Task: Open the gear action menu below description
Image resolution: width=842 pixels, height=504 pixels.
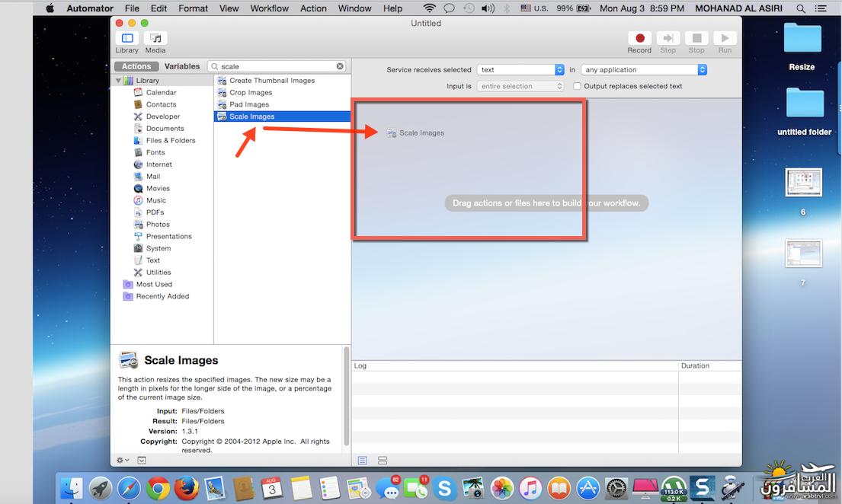Action: pyautogui.click(x=123, y=460)
